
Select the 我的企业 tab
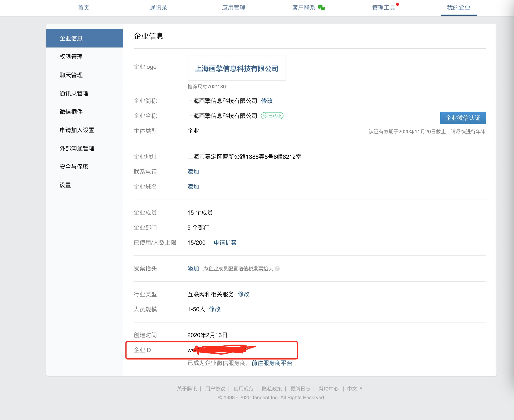(x=458, y=7)
